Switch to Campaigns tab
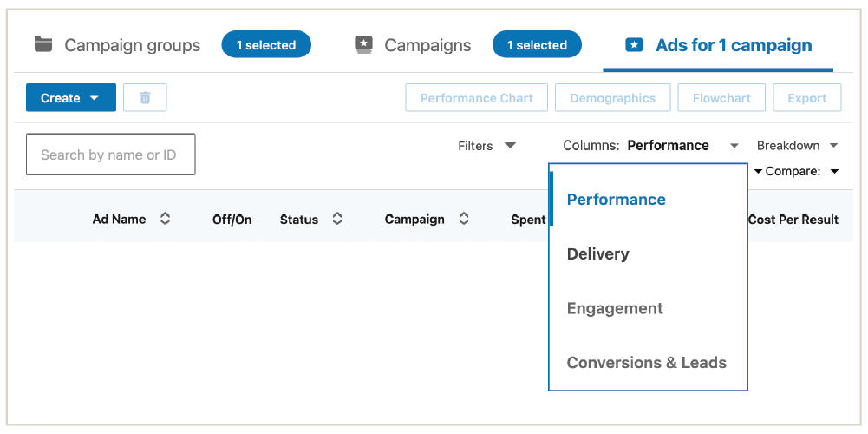This screenshot has height=434, width=868. [427, 45]
